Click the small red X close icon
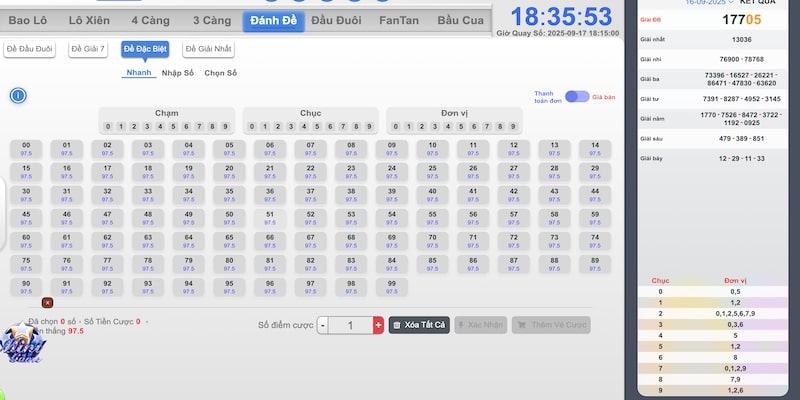The width and height of the screenshot is (800, 400). 47,302
